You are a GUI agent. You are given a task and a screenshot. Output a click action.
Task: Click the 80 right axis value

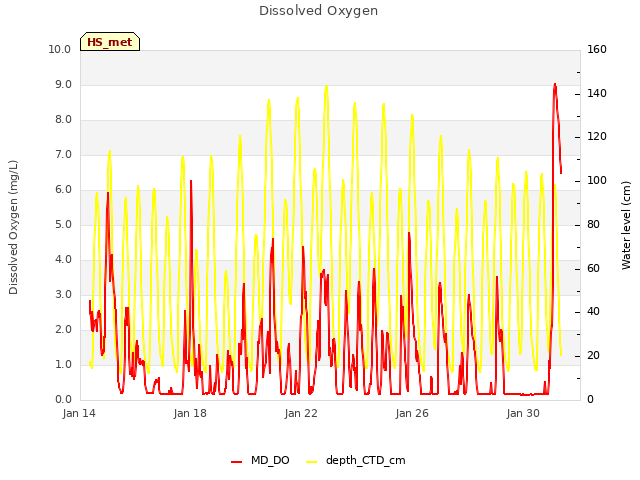pyautogui.click(x=593, y=224)
